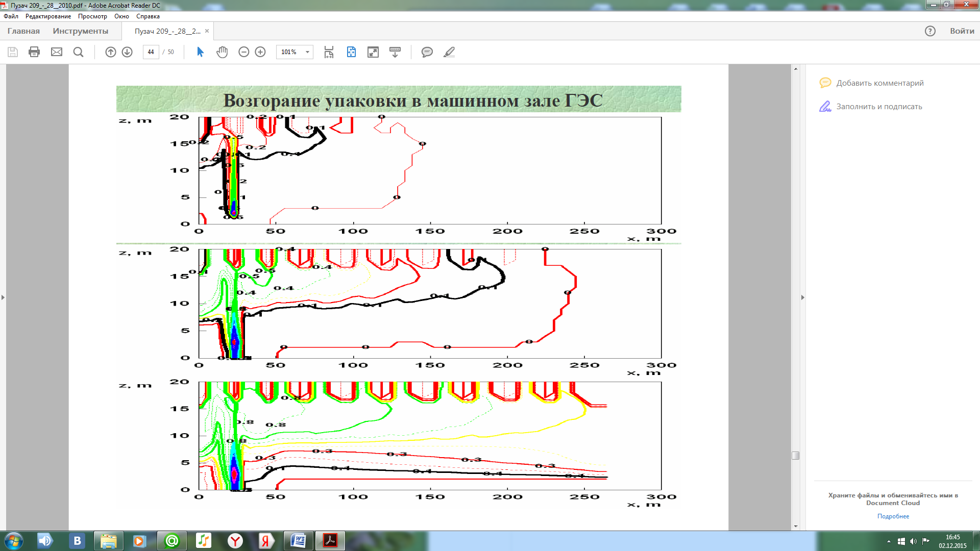980x551 pixels.
Task: Click the Войти sign-in button
Action: [962, 31]
